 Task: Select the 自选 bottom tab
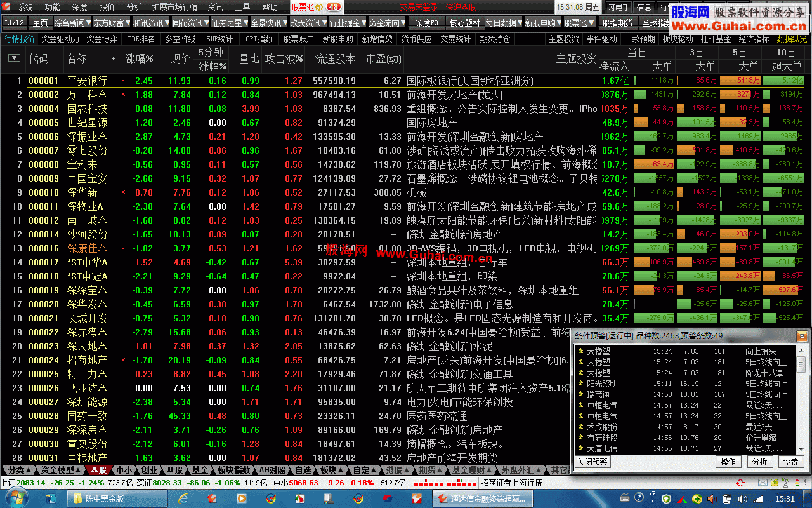(304, 470)
